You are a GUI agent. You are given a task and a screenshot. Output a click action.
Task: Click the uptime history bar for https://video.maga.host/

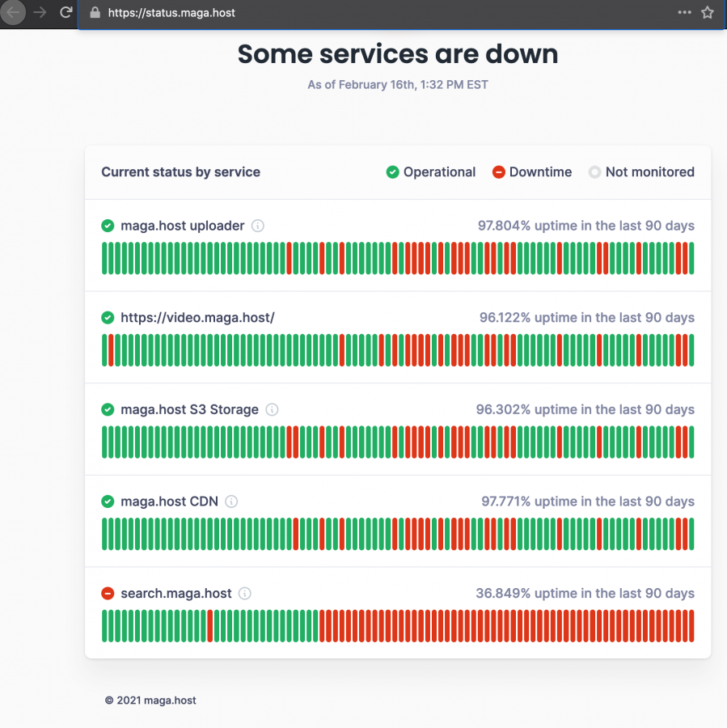pos(398,350)
